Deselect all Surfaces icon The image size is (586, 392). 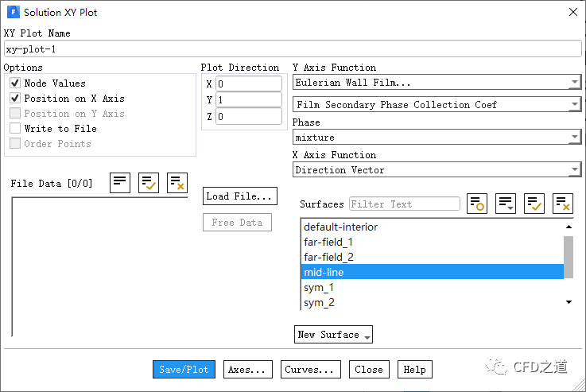click(x=563, y=204)
